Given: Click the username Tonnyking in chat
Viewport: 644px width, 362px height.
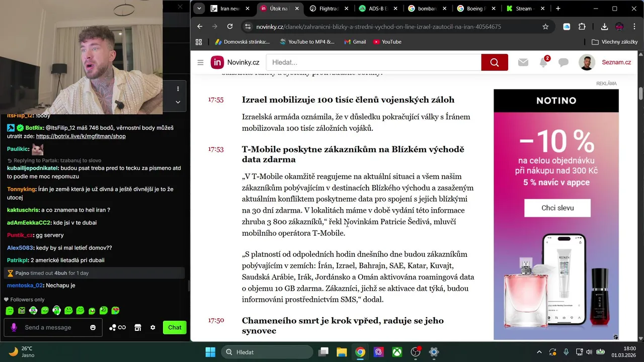Looking at the screenshot, I should [x=21, y=189].
